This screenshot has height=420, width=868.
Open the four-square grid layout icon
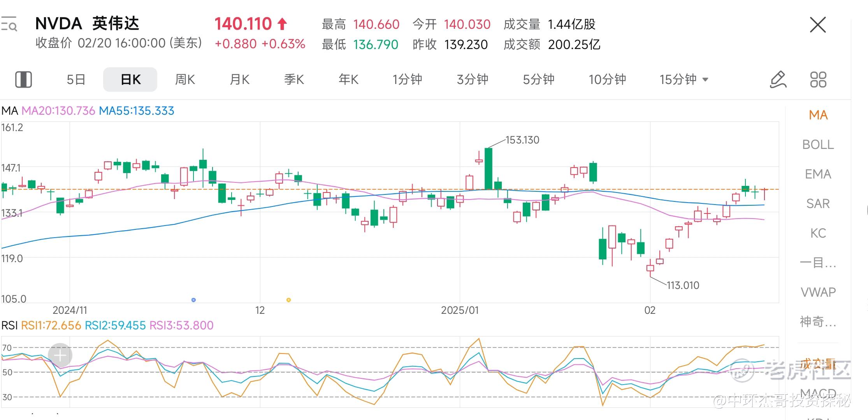818,80
